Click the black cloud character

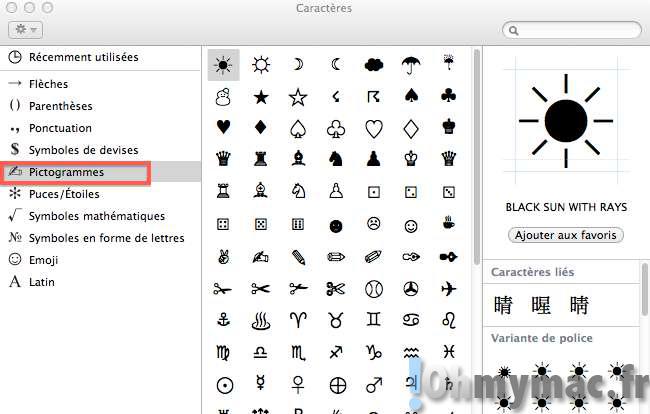pos(374,66)
